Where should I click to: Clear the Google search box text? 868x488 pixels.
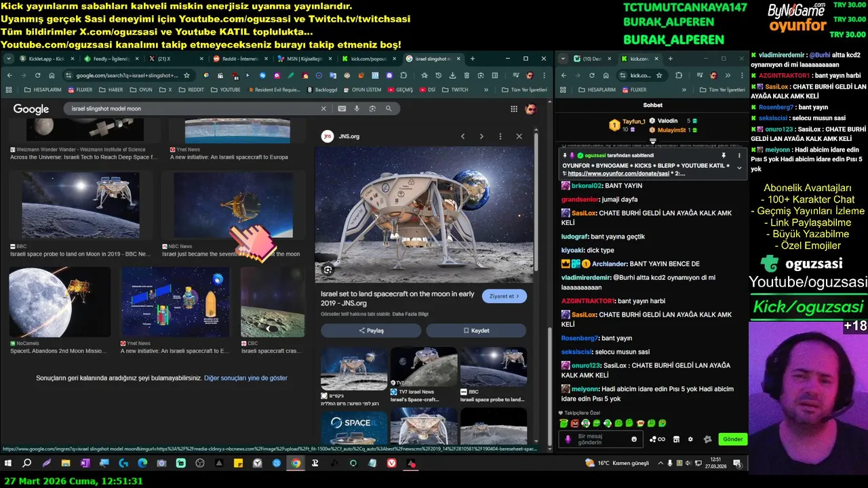point(323,108)
